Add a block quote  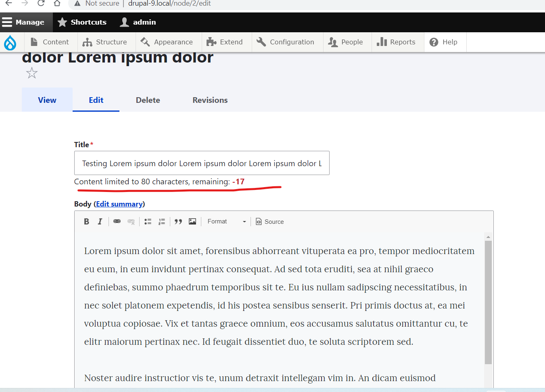tap(178, 221)
